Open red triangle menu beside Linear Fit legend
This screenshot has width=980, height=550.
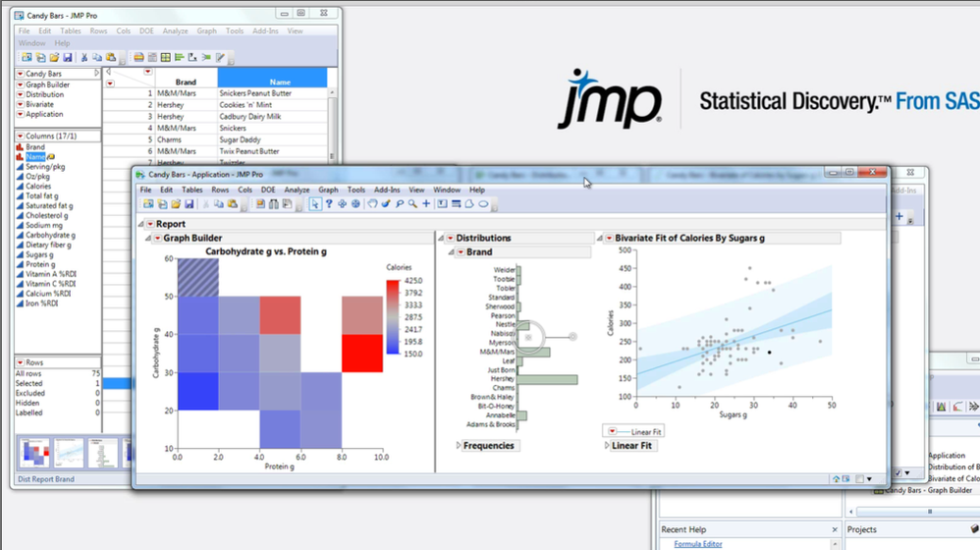(613, 431)
